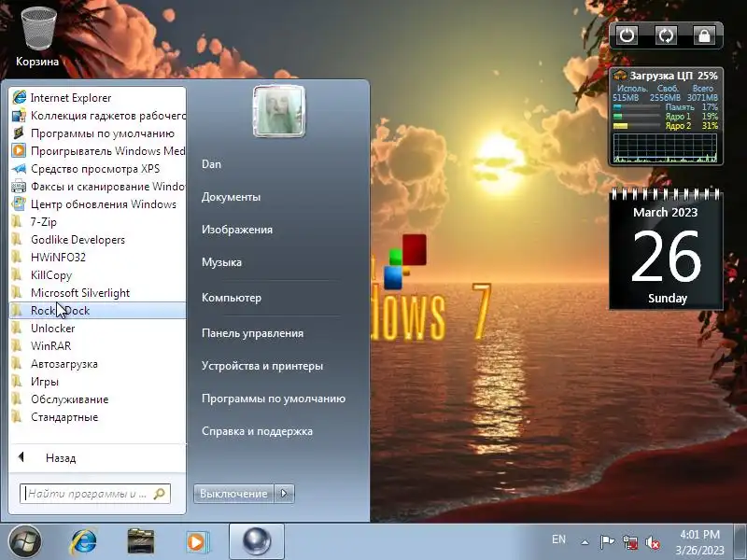Expand the Стандартные folder
The height and width of the screenshot is (560, 747).
click(97, 417)
